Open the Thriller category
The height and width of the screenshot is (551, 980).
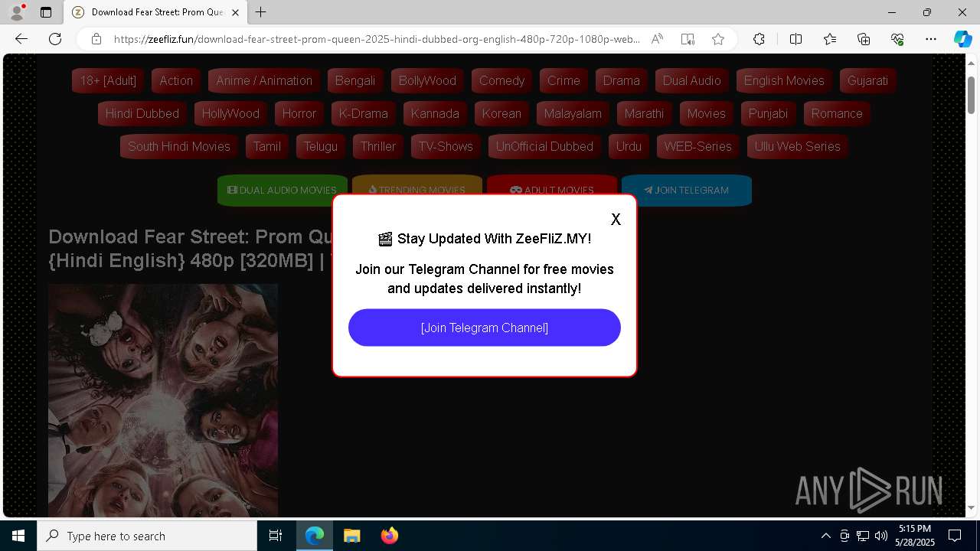[x=378, y=146]
